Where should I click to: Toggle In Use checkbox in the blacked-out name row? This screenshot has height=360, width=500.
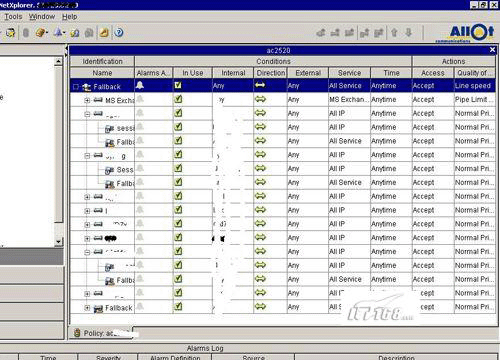(178, 237)
